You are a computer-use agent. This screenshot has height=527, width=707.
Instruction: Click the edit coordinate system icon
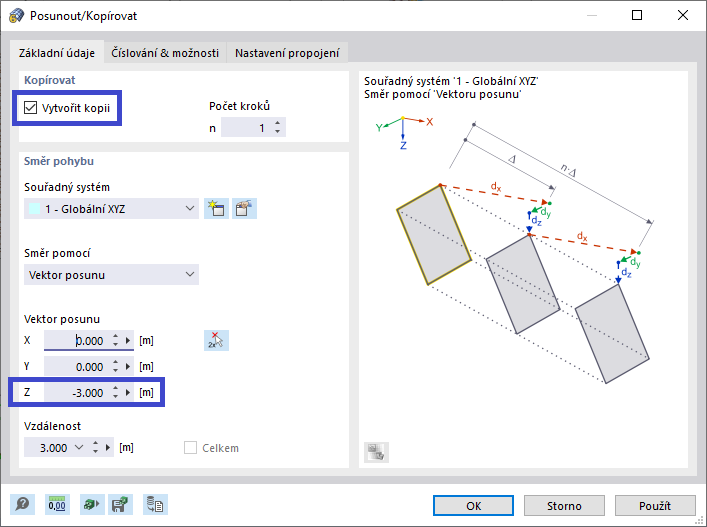click(x=244, y=209)
